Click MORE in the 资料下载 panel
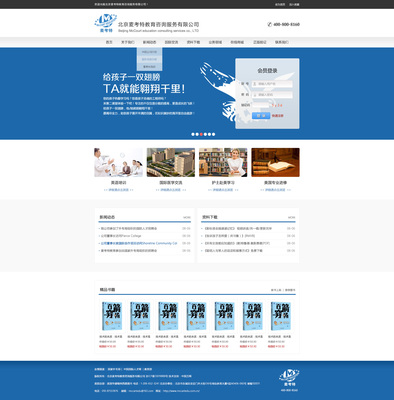The height and width of the screenshot is (400, 394). click(x=291, y=217)
